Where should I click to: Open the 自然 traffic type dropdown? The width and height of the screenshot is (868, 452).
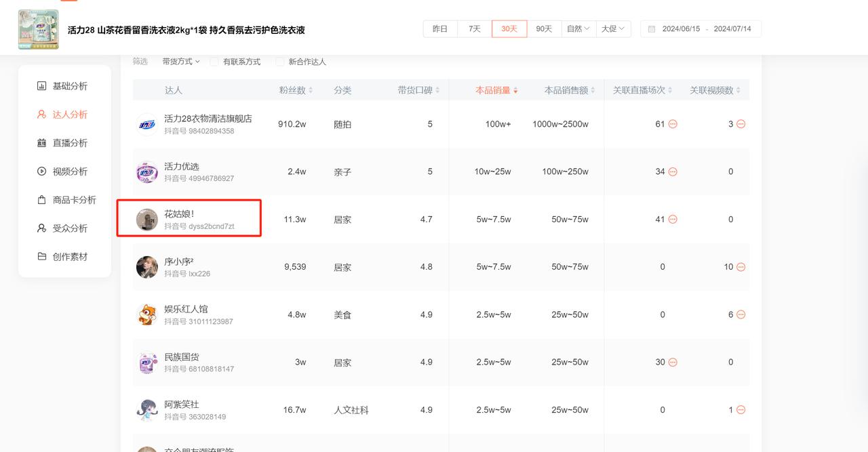(x=577, y=28)
